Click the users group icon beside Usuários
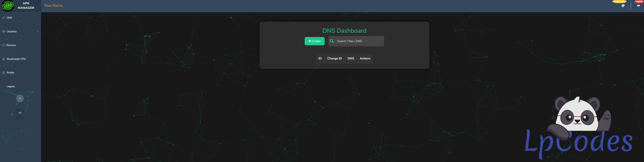The image size is (644, 162). (4, 31)
